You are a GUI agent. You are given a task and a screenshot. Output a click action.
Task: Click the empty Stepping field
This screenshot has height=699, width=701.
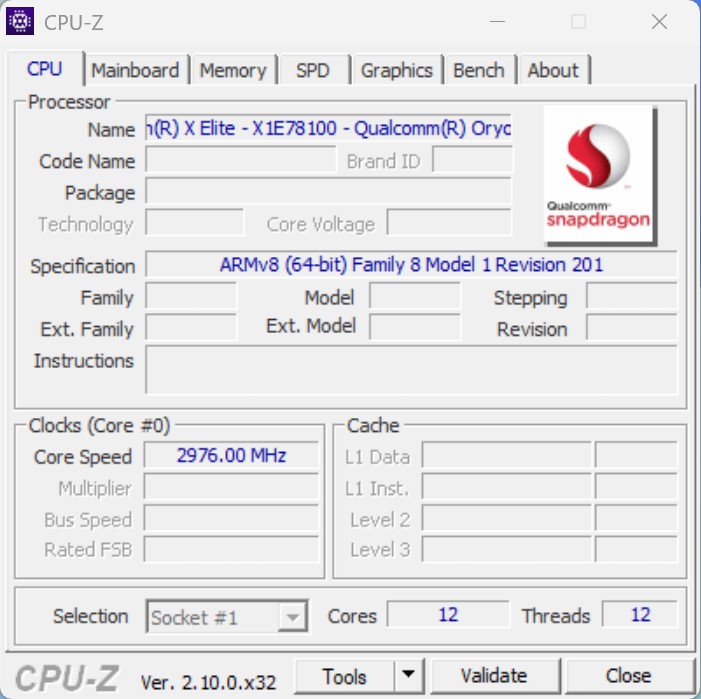tap(632, 296)
